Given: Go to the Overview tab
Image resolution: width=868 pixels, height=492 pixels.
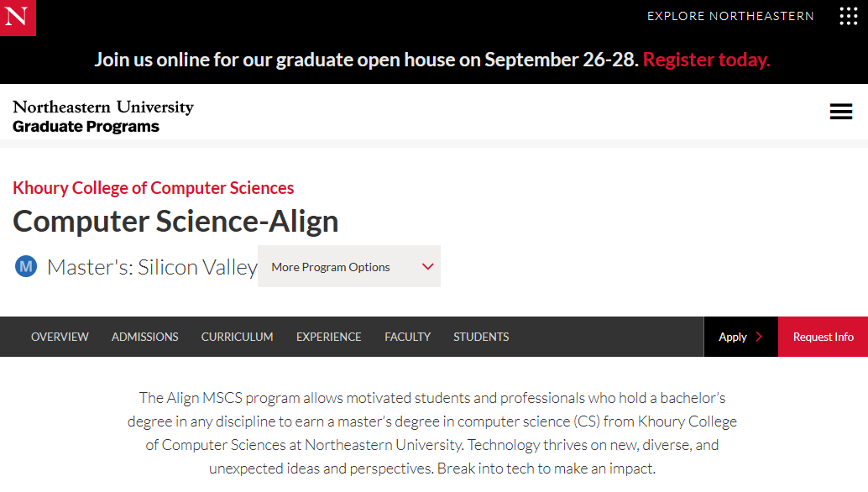Looking at the screenshot, I should click(60, 337).
